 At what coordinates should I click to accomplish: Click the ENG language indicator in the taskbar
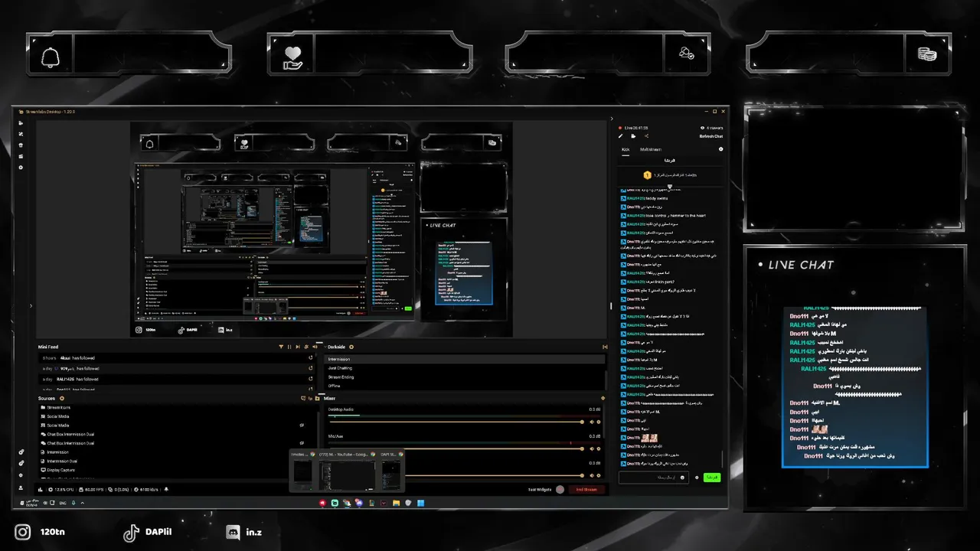click(63, 503)
